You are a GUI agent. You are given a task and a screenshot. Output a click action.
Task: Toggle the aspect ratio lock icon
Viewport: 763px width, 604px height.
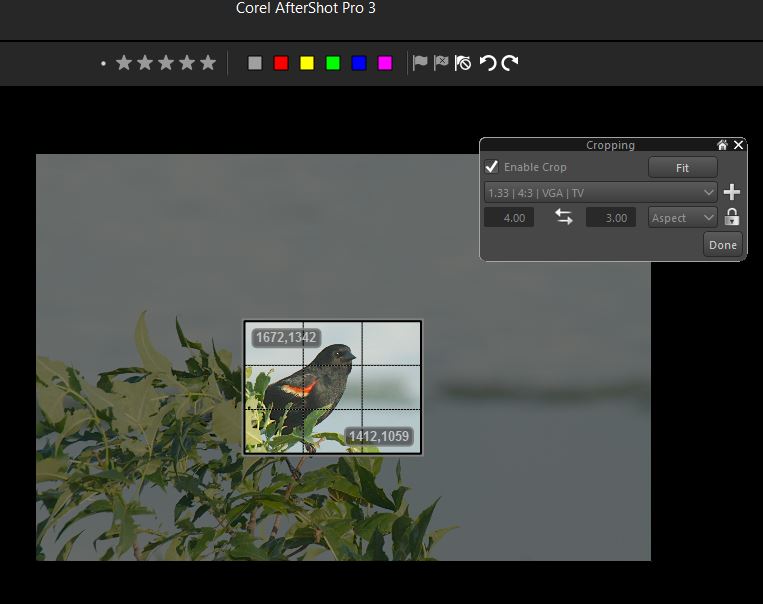[732, 217]
